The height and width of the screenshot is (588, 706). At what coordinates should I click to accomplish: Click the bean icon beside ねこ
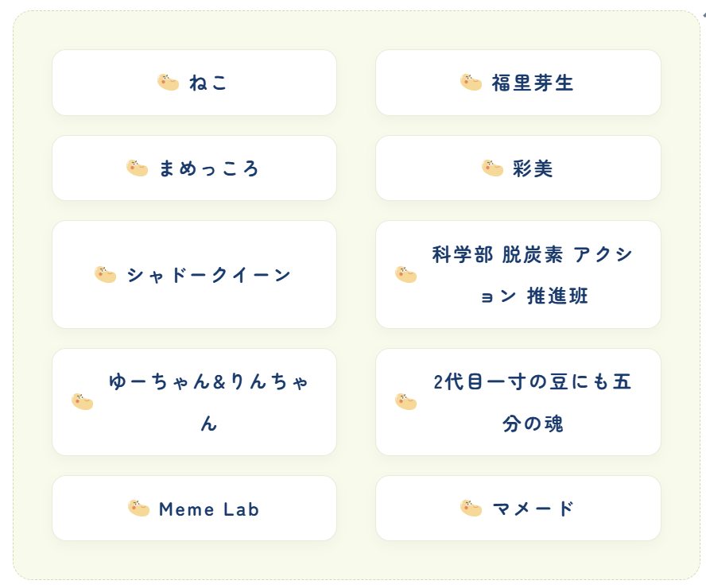(168, 83)
